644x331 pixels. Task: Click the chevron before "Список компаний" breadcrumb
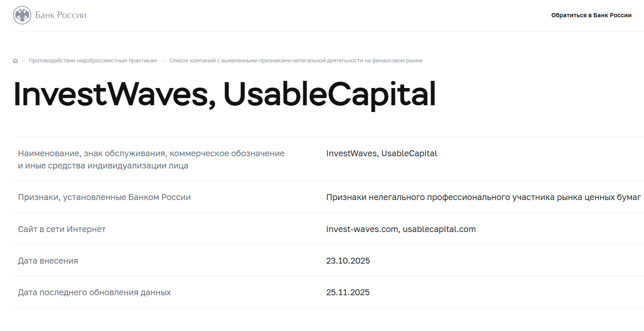pos(163,61)
